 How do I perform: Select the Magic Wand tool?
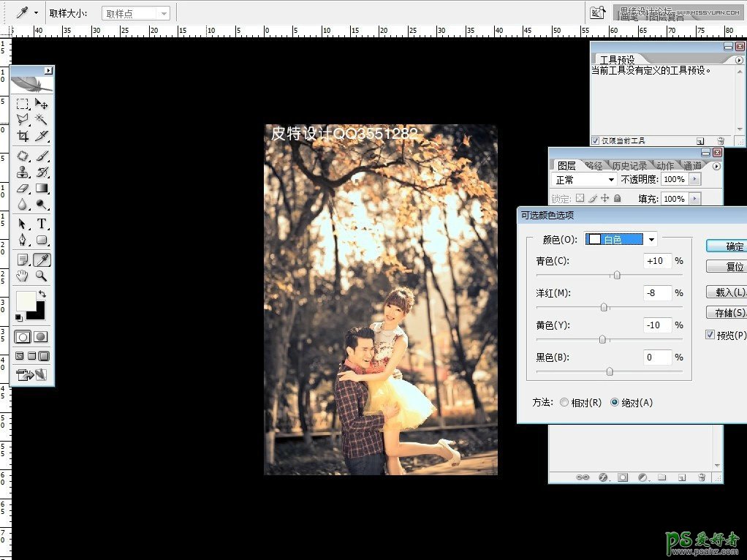(x=42, y=119)
